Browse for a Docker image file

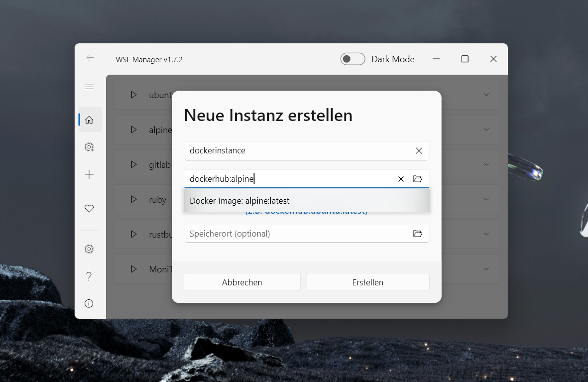pyautogui.click(x=418, y=179)
